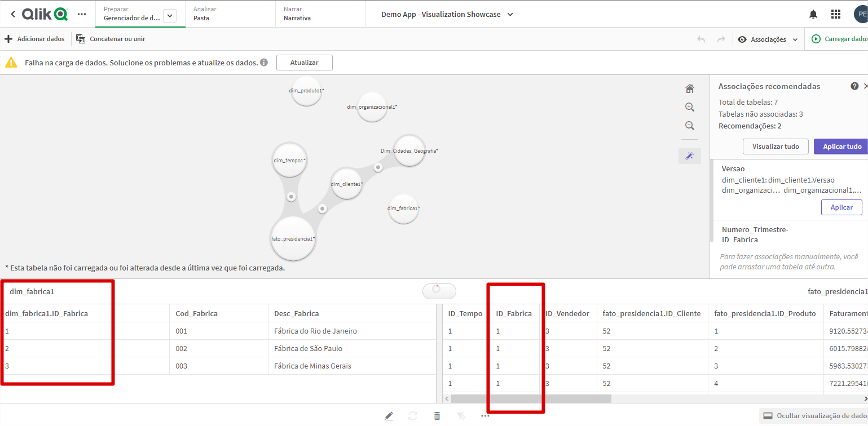Click the info icon next to failure message
The width and height of the screenshot is (868, 426).
[264, 63]
